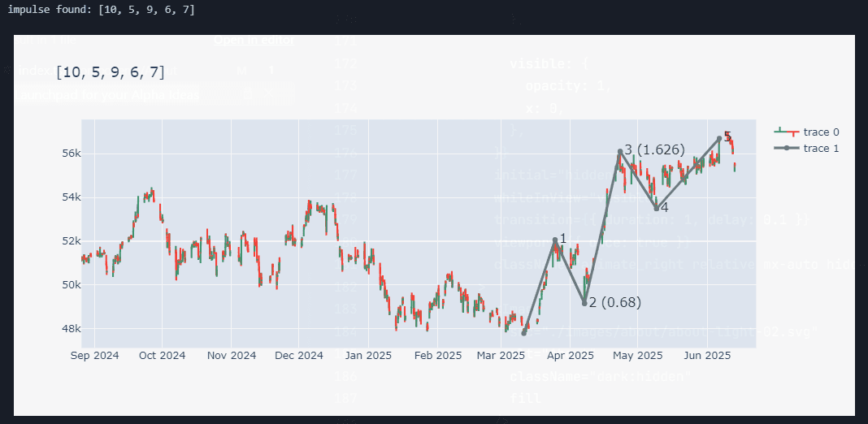Toggle trace 0 visibility in legend
The width and height of the screenshot is (868, 424).
click(821, 132)
